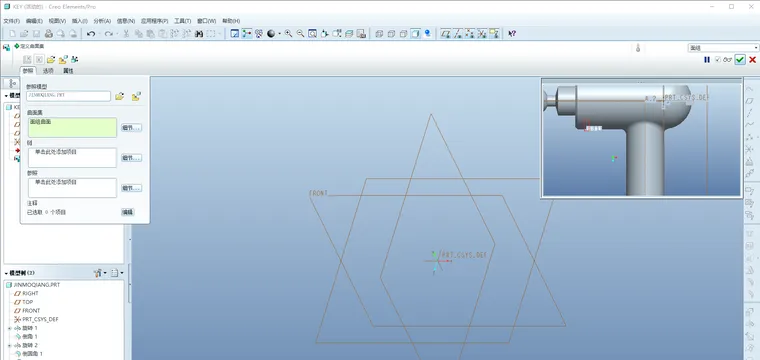Click the Redo arrow icon
Viewport: 760px width, 360px height.
click(x=109, y=33)
